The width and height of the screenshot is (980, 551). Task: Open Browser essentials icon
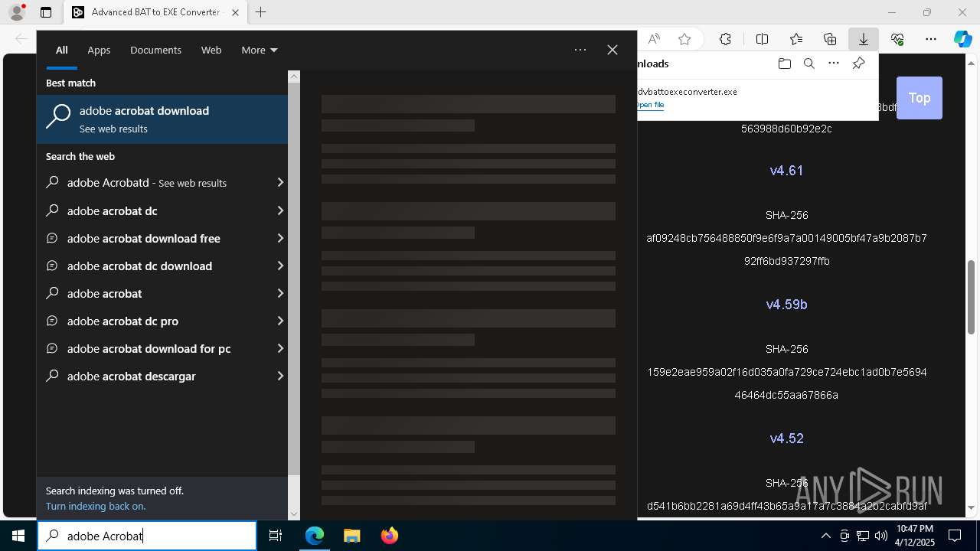(897, 39)
